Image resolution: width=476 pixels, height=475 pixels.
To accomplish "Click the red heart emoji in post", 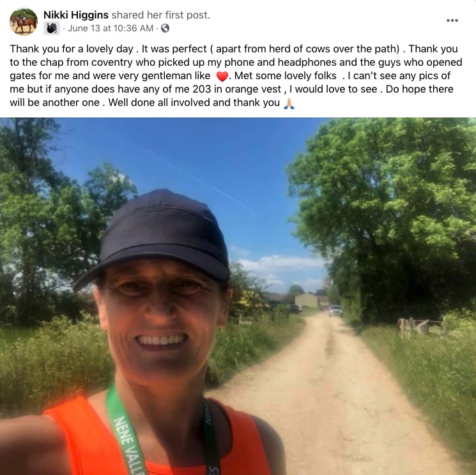I will 222,76.
